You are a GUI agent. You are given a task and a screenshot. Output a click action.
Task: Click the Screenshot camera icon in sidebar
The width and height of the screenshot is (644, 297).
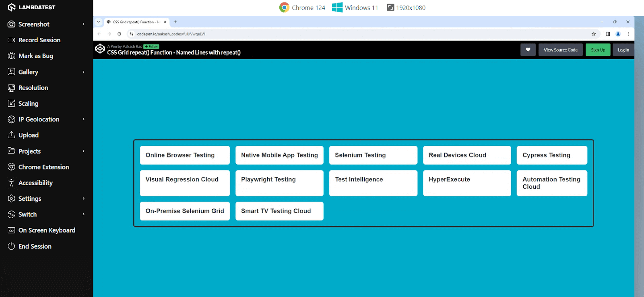11,24
